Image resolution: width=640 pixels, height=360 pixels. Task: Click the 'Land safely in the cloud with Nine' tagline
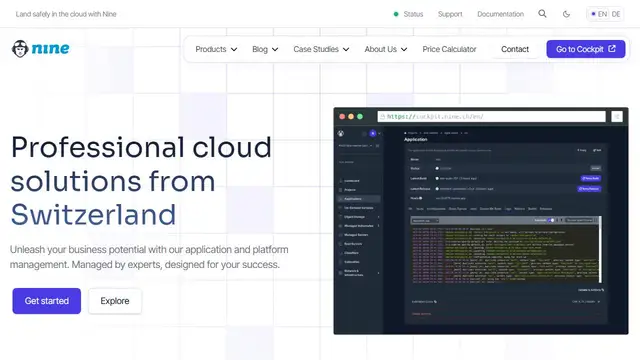[x=66, y=14]
